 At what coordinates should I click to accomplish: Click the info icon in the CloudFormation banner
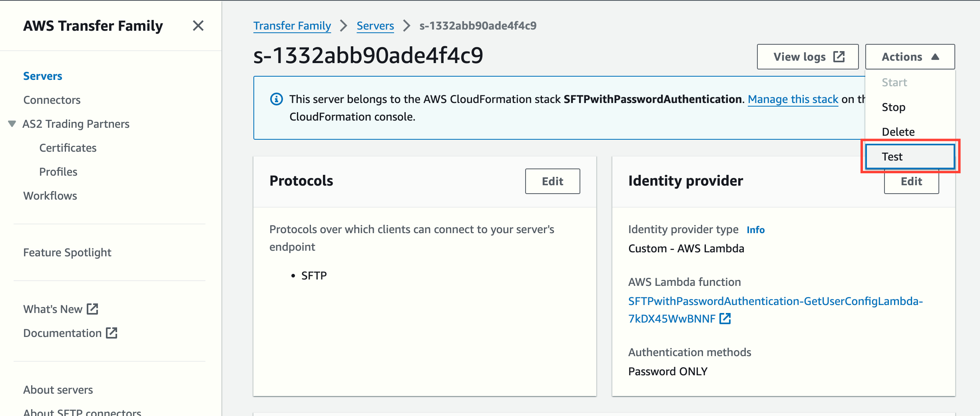(276, 99)
